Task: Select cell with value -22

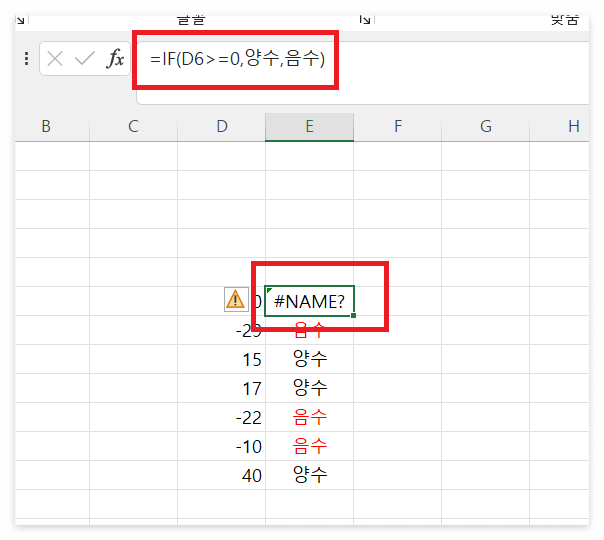Action: pyautogui.click(x=221, y=417)
